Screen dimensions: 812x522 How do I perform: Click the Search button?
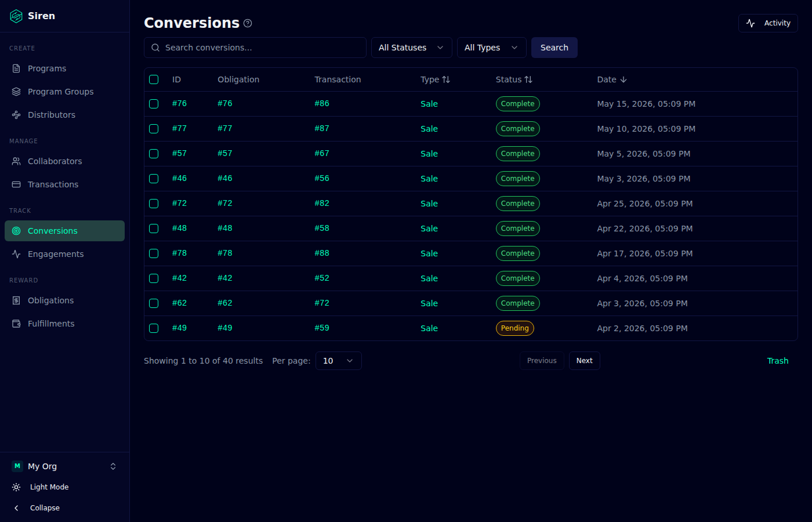point(554,48)
